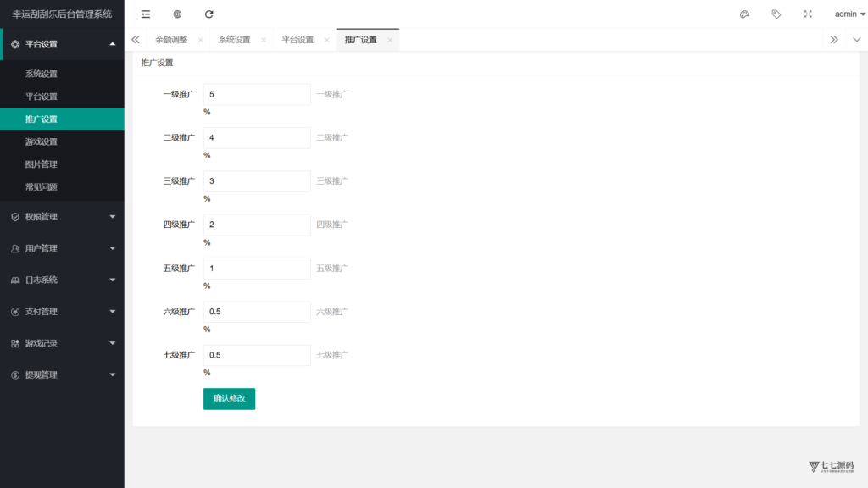Viewport: 868px width, 488px height.
Task: Switch to the 平台设置 tab
Action: [298, 40]
